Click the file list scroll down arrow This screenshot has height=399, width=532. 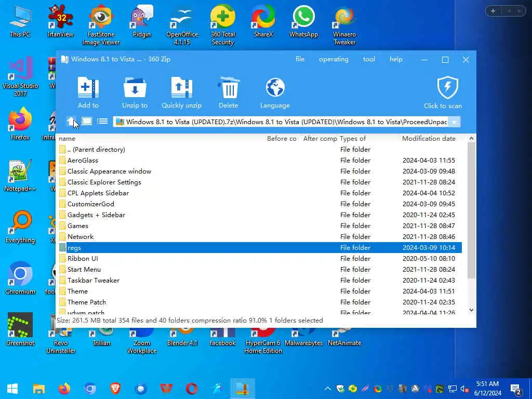tap(471, 310)
